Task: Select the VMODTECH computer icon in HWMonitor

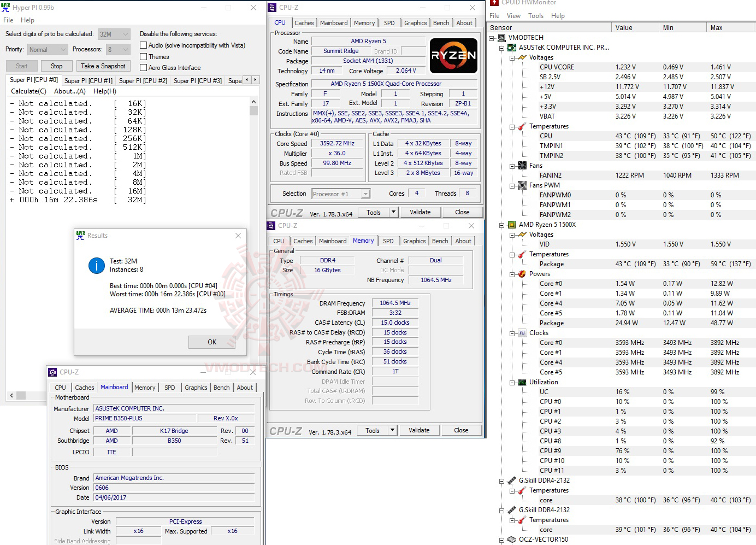Action: point(503,38)
